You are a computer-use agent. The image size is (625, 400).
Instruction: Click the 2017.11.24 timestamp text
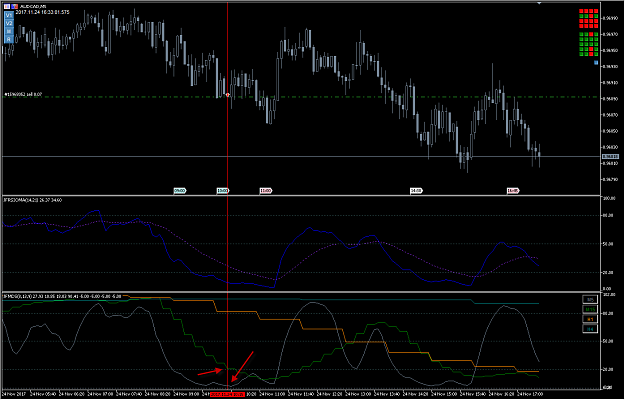point(42,12)
